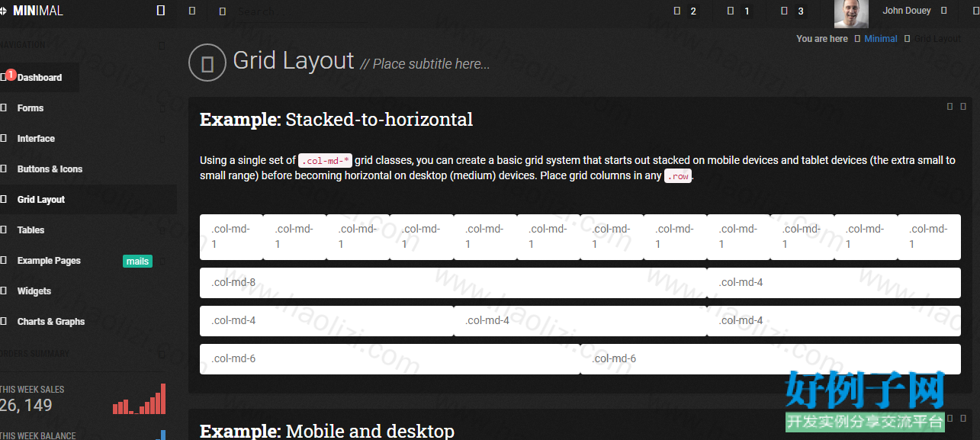This screenshot has height=440, width=980.
Task: Collapse the Navigation section in sidebar
Action: 161,45
